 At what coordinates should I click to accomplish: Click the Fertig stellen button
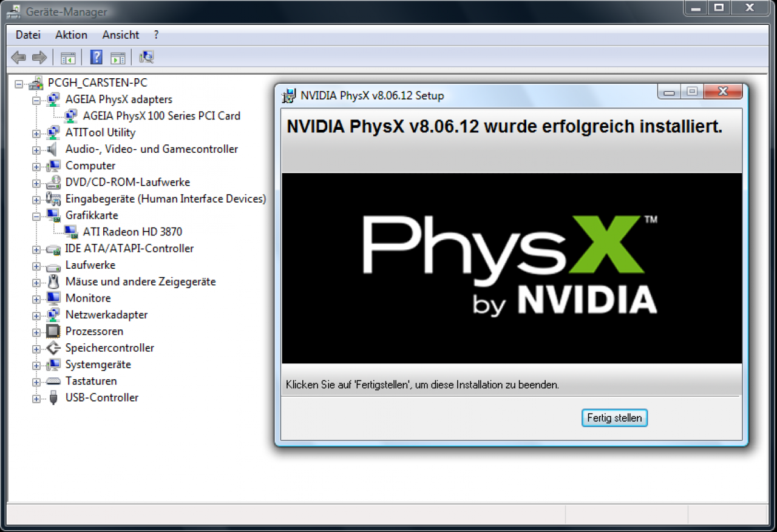[x=614, y=418]
